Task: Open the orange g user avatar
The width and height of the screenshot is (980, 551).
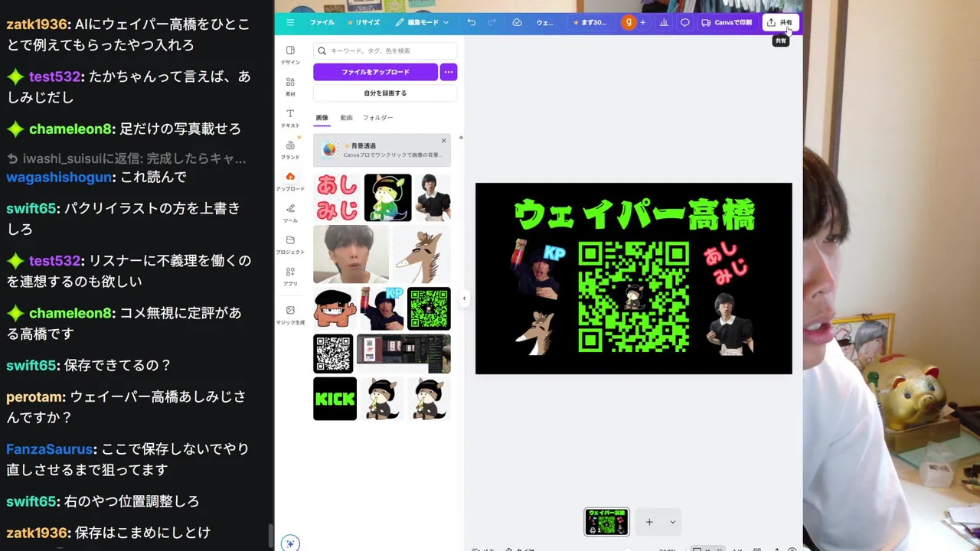Action: click(628, 22)
